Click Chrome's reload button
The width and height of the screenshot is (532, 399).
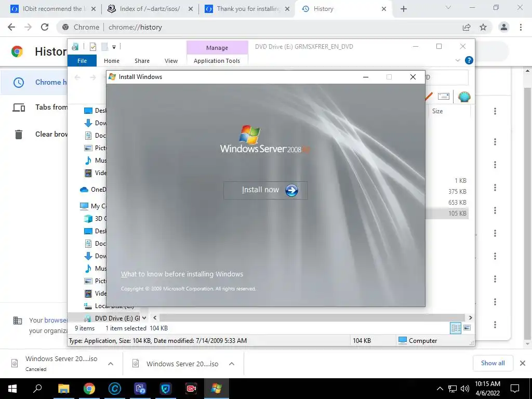click(x=45, y=27)
